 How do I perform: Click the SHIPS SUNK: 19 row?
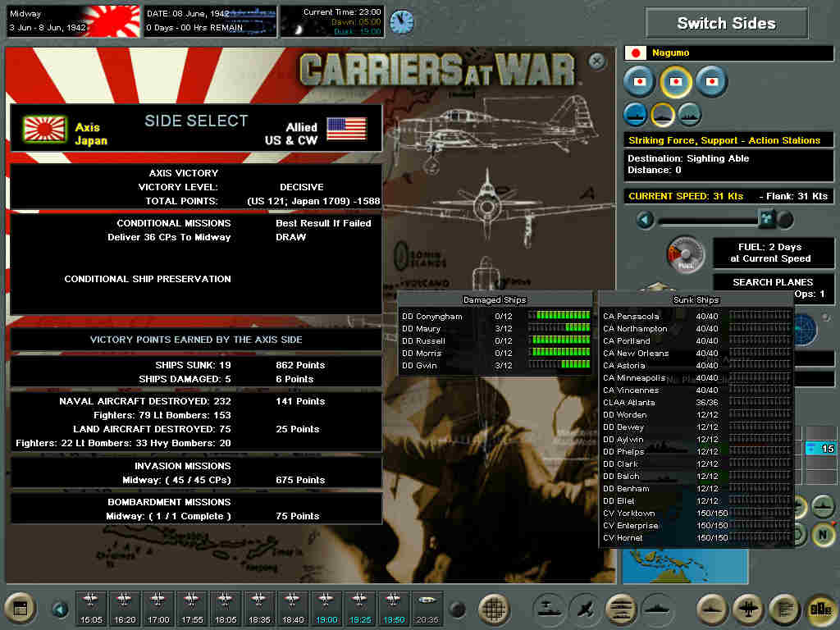[196, 365]
